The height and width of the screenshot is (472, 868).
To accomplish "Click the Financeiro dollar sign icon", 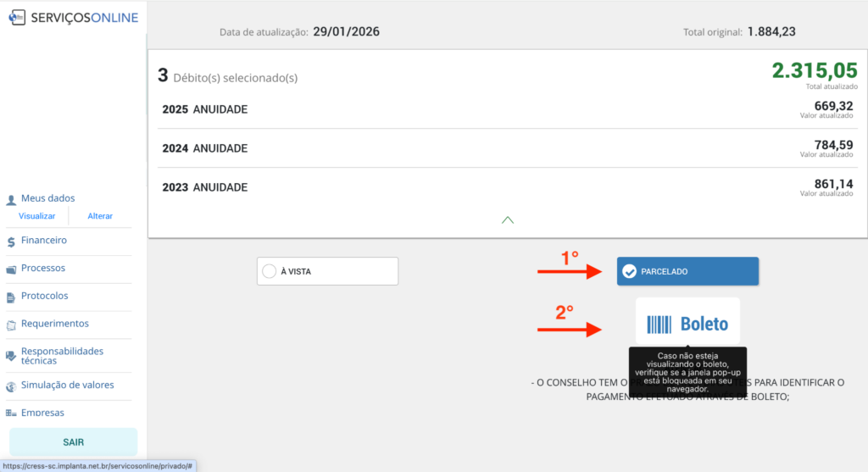I will tap(11, 242).
